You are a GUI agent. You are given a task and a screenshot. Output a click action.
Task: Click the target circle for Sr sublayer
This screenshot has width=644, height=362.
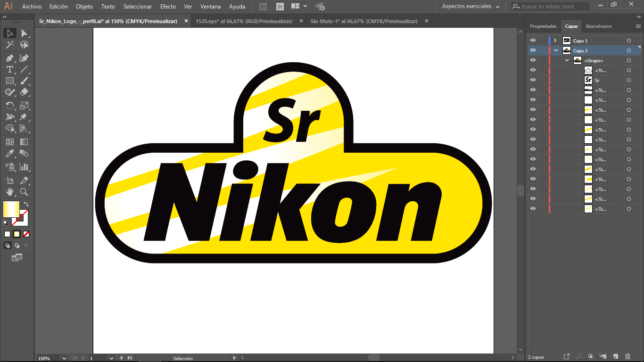click(629, 80)
